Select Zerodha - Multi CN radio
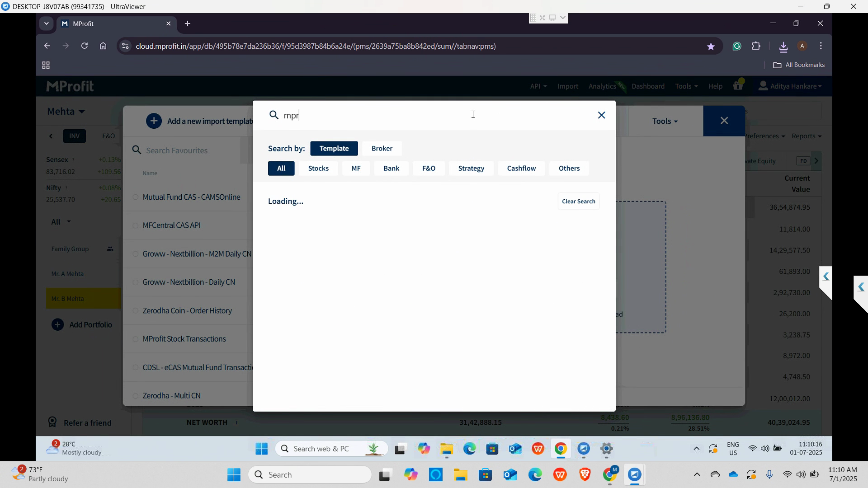The height and width of the screenshot is (488, 868). [x=135, y=396]
